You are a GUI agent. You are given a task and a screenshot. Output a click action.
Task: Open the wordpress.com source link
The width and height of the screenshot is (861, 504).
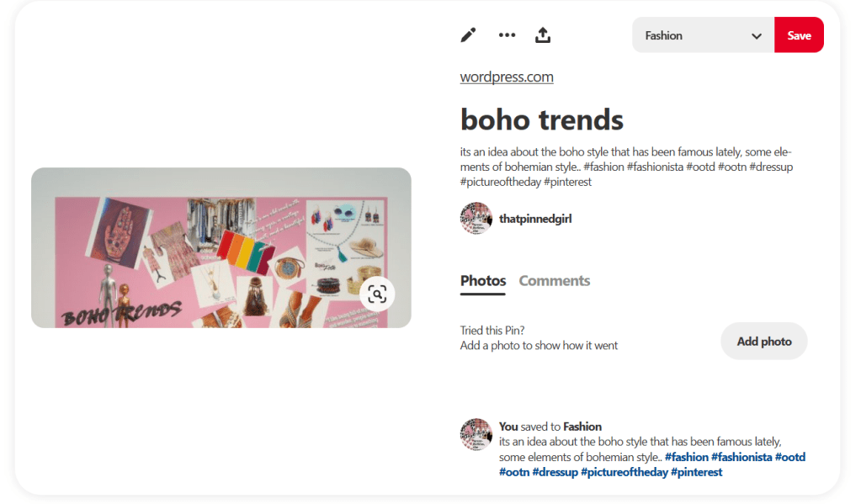click(x=507, y=77)
